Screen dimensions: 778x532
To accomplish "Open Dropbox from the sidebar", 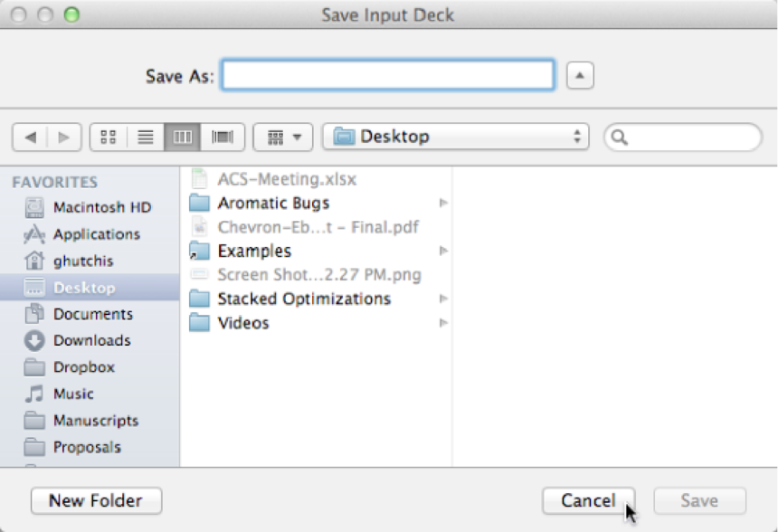I will 83,367.
